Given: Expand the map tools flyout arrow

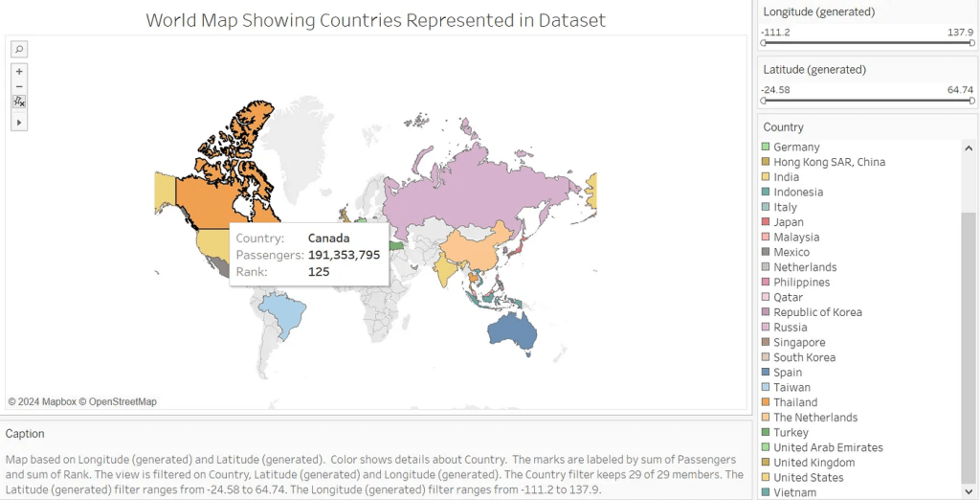Looking at the screenshot, I should click(x=19, y=122).
